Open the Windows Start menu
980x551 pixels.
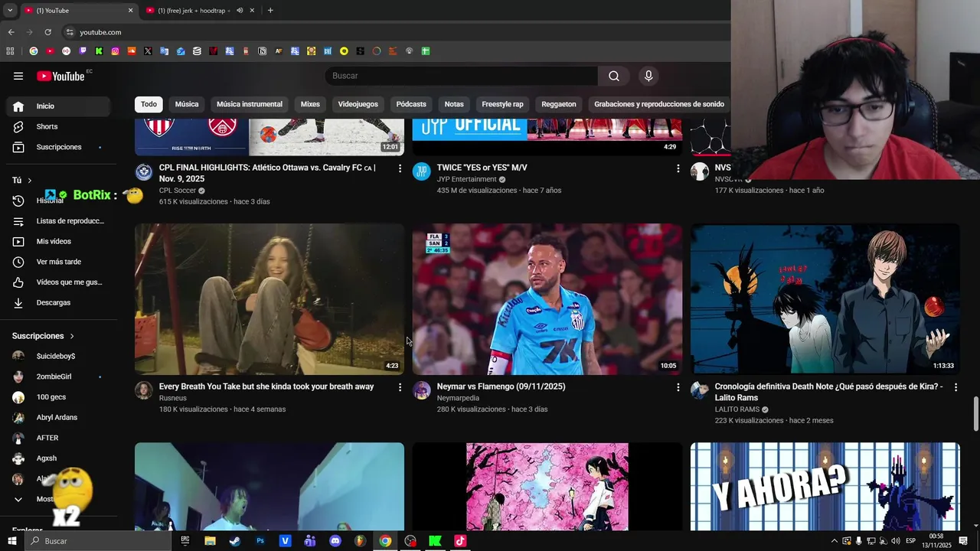point(11,541)
